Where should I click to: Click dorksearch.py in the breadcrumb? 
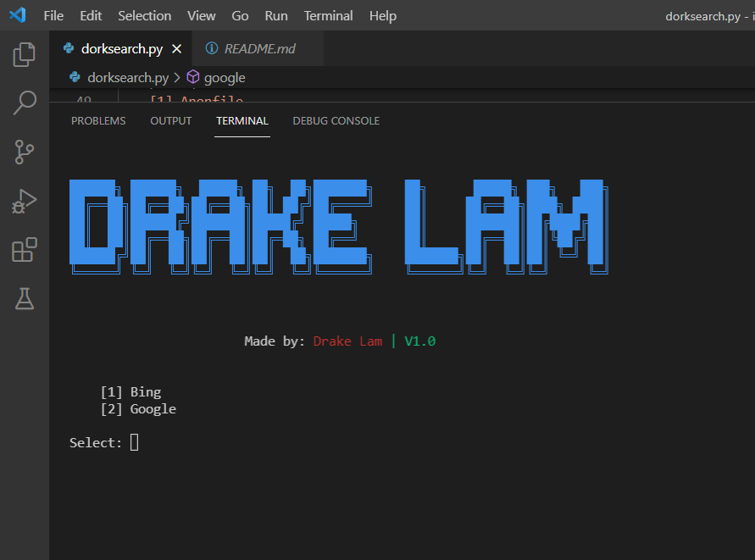pos(128,78)
